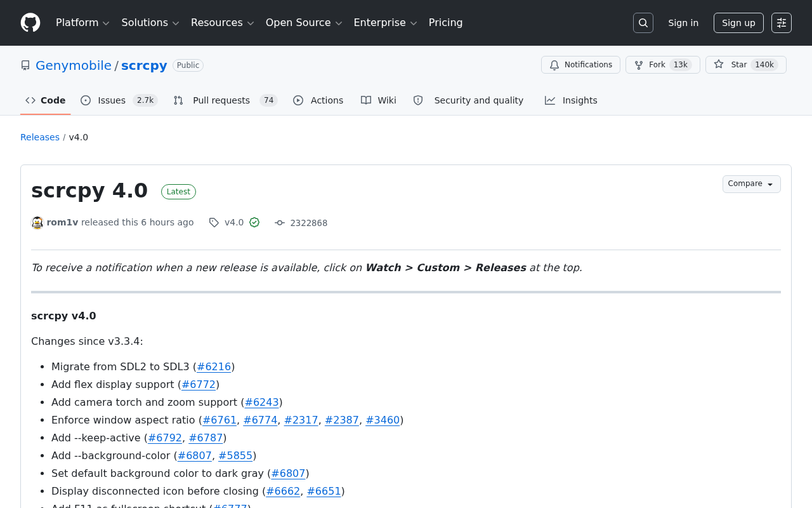Click the green verified checkmark icon
Image resolution: width=812 pixels, height=508 pixels.
tap(254, 222)
